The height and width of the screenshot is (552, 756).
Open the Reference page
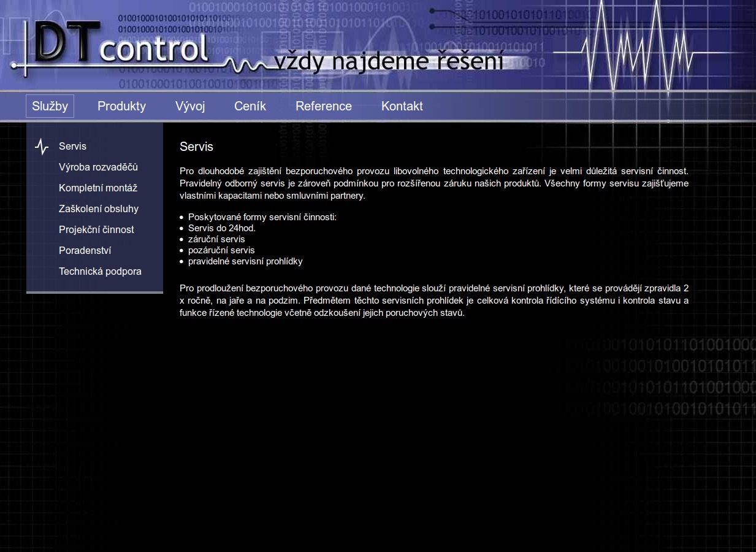click(324, 106)
